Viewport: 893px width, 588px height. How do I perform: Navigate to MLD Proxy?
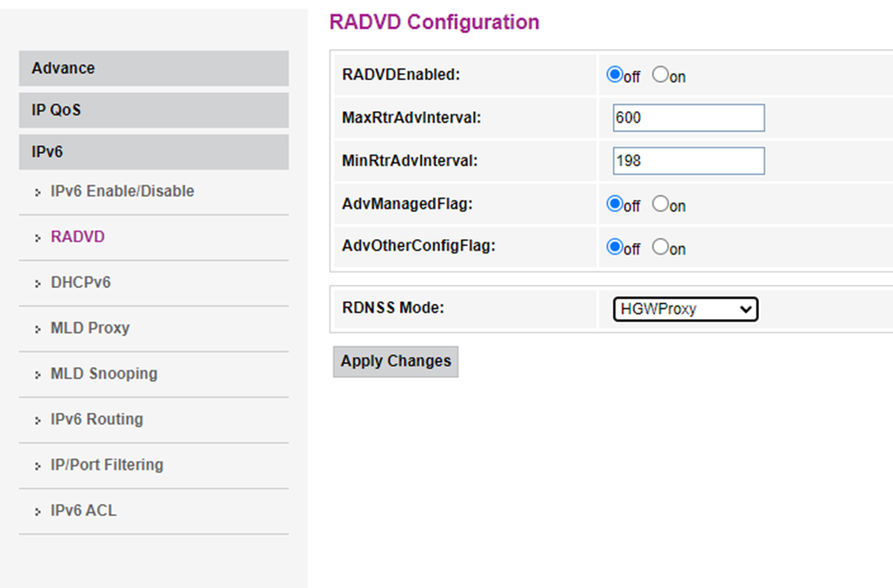pyautogui.click(x=89, y=328)
